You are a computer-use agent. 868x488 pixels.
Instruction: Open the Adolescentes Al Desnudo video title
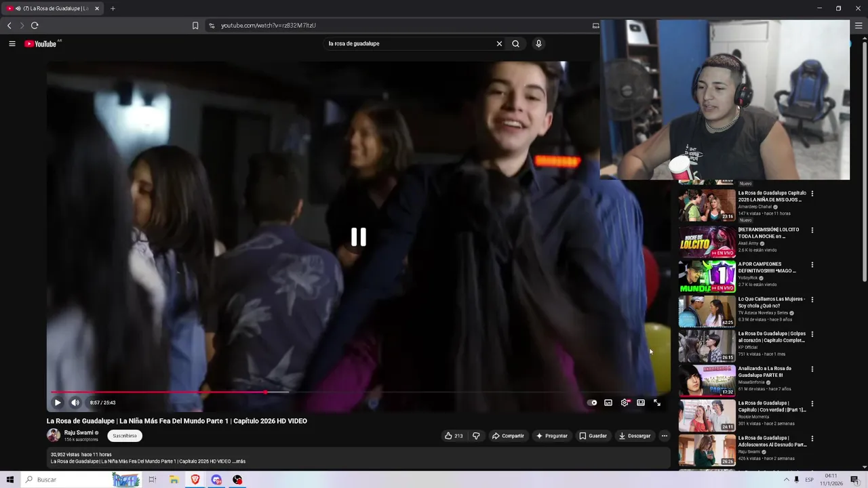pyautogui.click(x=772, y=441)
